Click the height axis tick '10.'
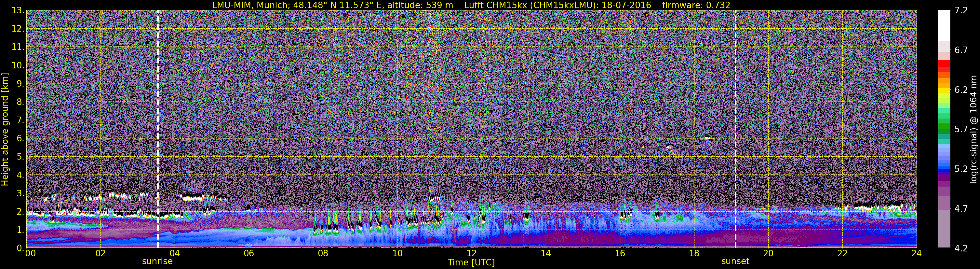980x269 pixels. click(18, 65)
